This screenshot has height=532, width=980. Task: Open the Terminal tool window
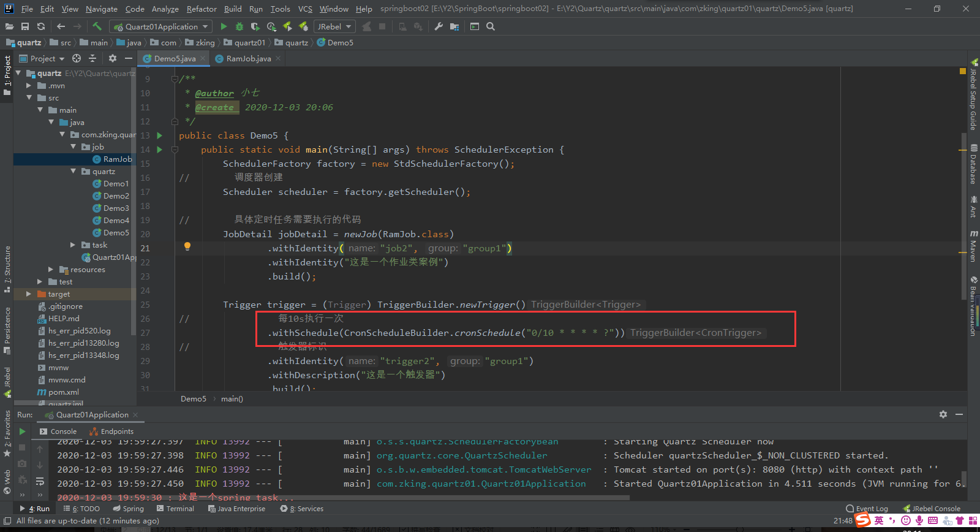click(175, 509)
